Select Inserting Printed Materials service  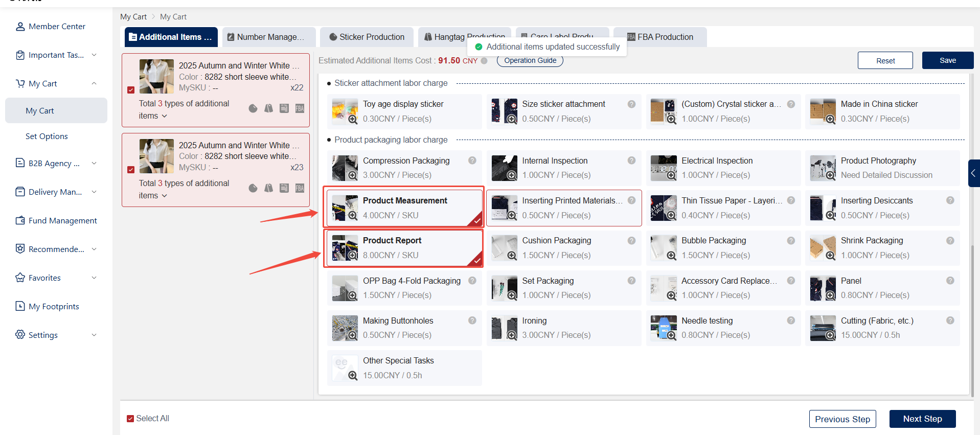click(x=564, y=208)
